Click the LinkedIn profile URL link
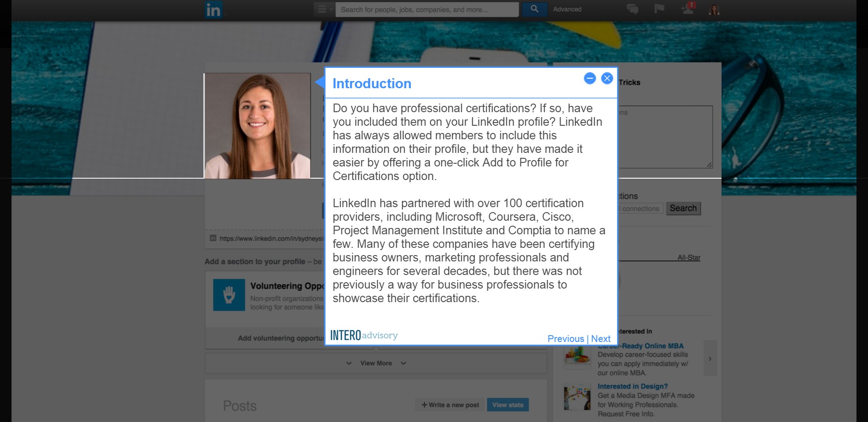Screen dimensions: 868x422 point(271,238)
